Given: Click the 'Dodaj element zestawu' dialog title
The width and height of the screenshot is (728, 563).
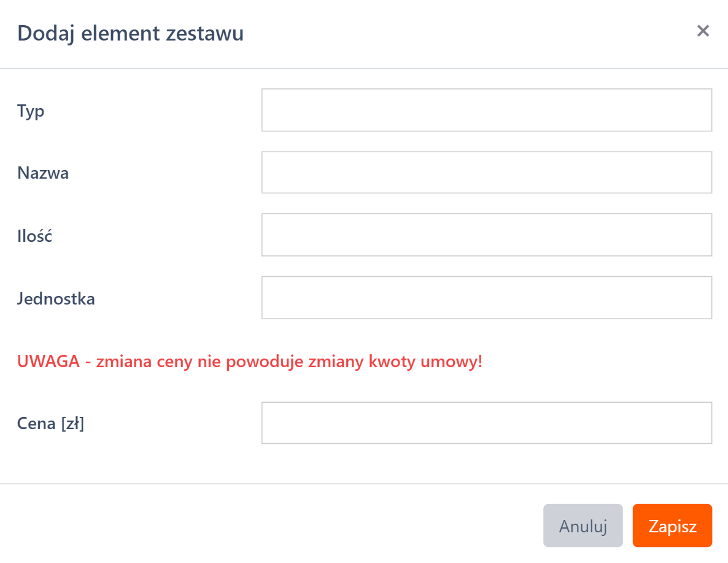Looking at the screenshot, I should coord(130,33).
